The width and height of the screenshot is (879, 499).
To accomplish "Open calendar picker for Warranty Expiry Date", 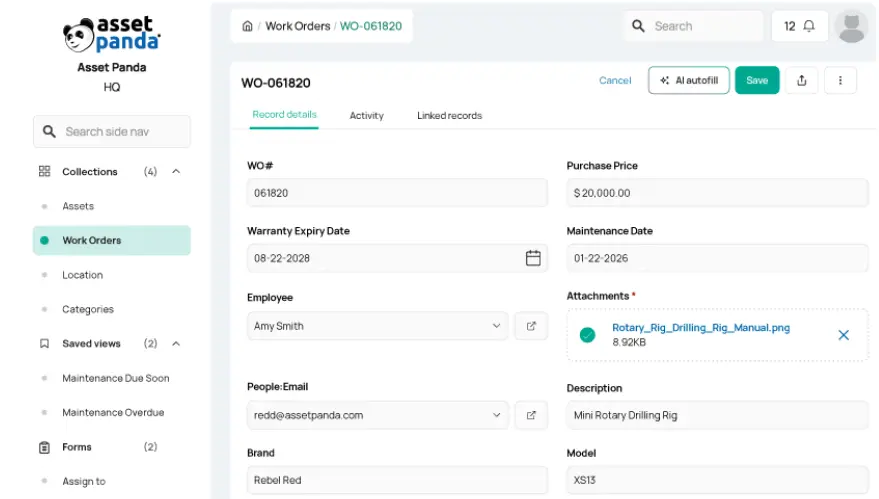I will click(533, 258).
